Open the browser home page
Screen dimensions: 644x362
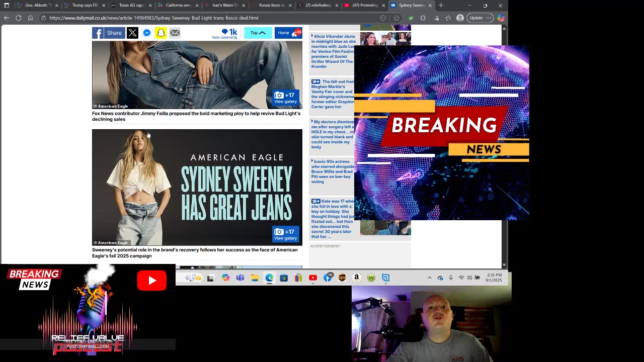tap(30, 18)
